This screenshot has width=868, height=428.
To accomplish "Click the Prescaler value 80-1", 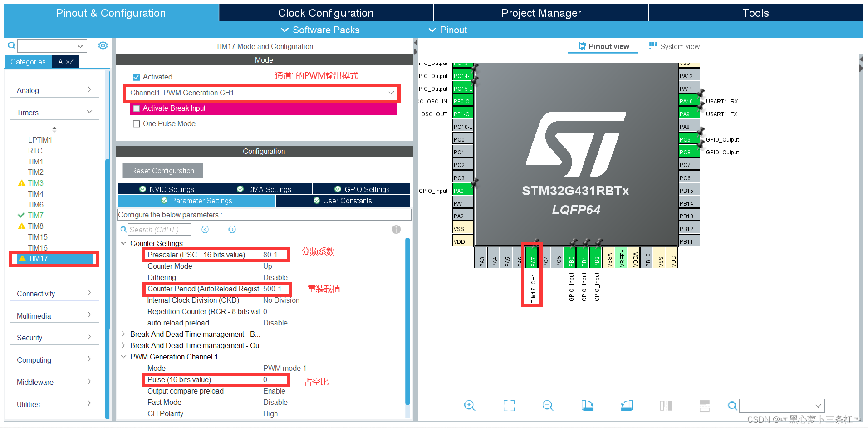I will [270, 255].
